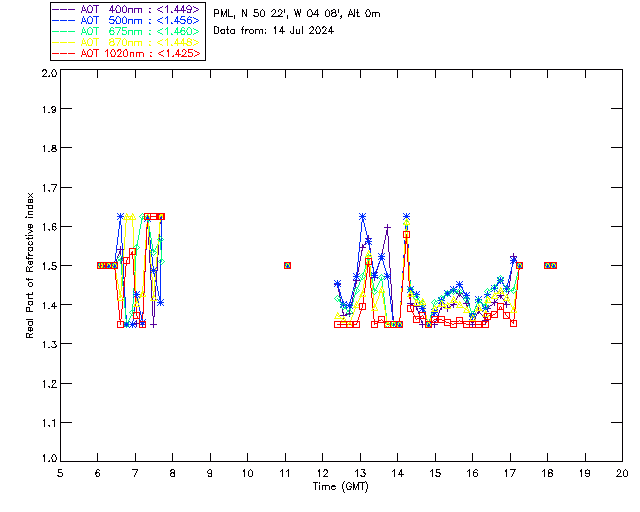Select the AOT 870nm legend entry

point(127,42)
